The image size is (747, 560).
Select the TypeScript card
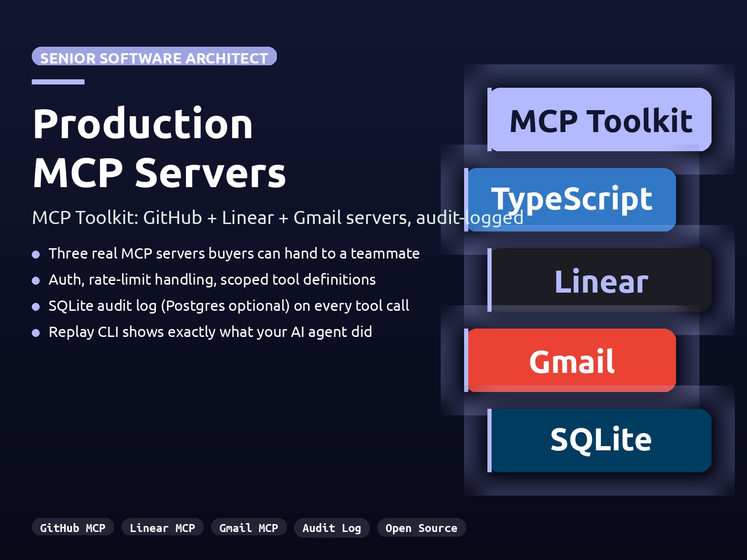[570, 200]
